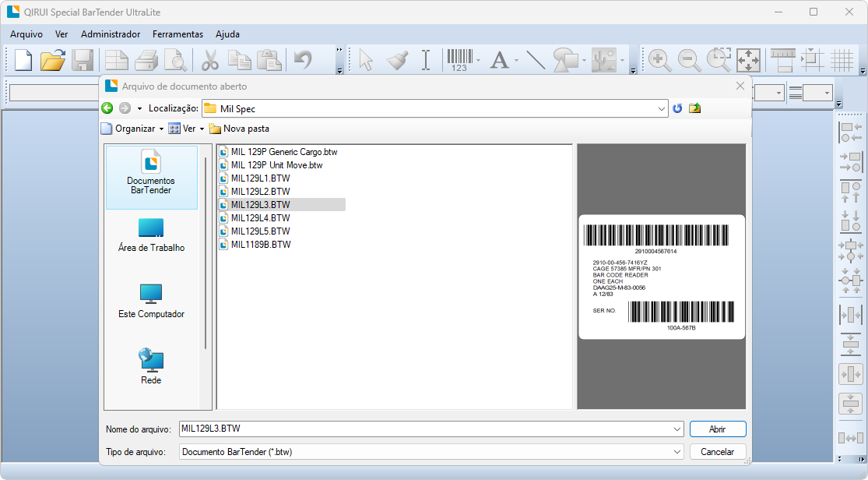
Task: Select MIL1189B.BTW file
Action: (x=255, y=245)
